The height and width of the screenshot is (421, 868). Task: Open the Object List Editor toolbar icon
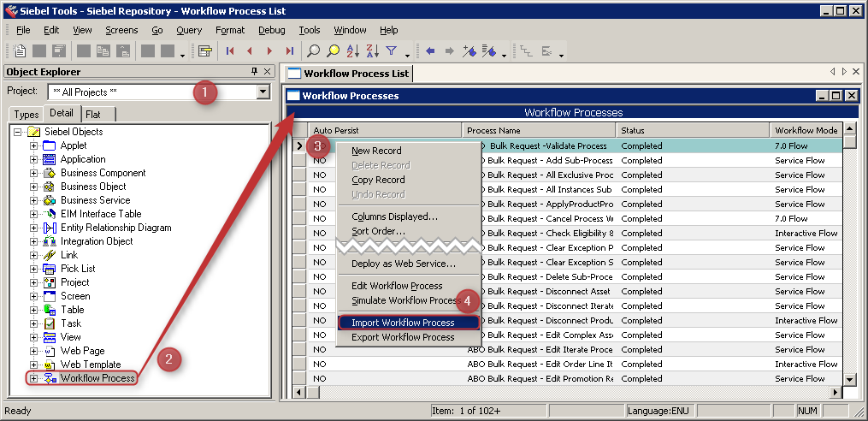coord(205,51)
